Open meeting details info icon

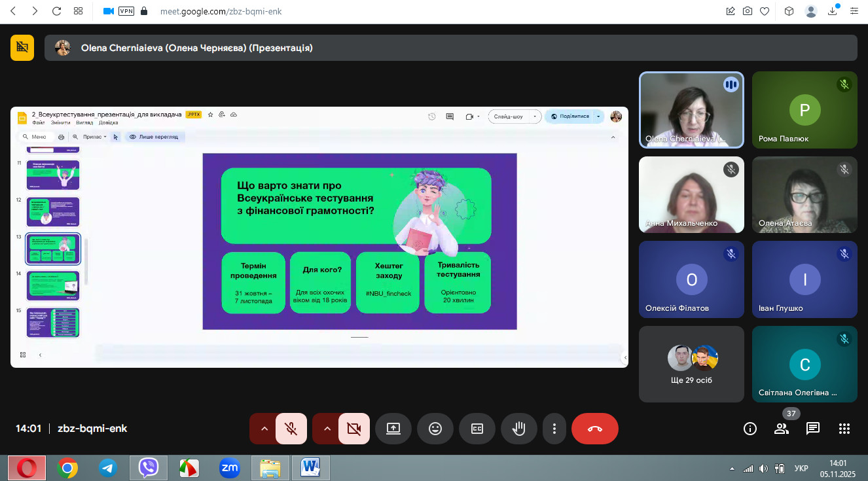750,429
